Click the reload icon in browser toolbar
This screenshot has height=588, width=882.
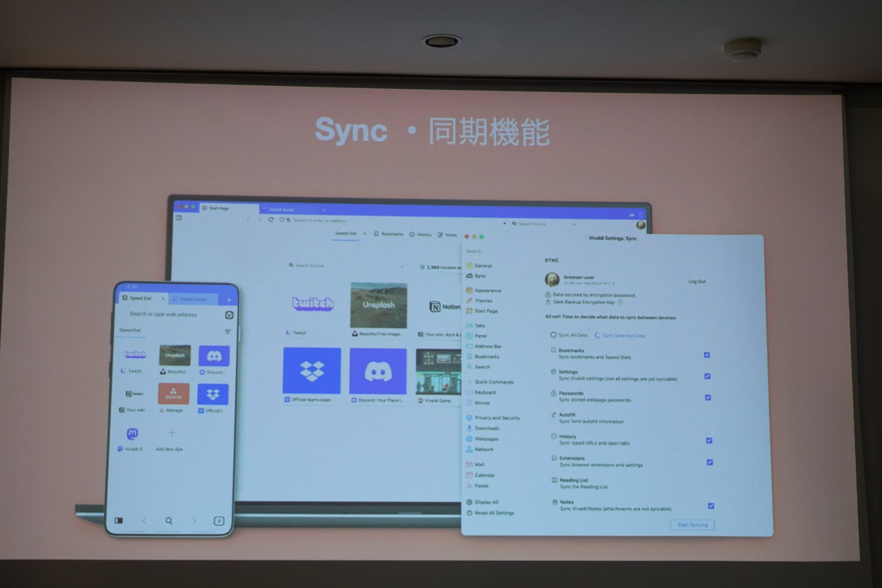[271, 220]
